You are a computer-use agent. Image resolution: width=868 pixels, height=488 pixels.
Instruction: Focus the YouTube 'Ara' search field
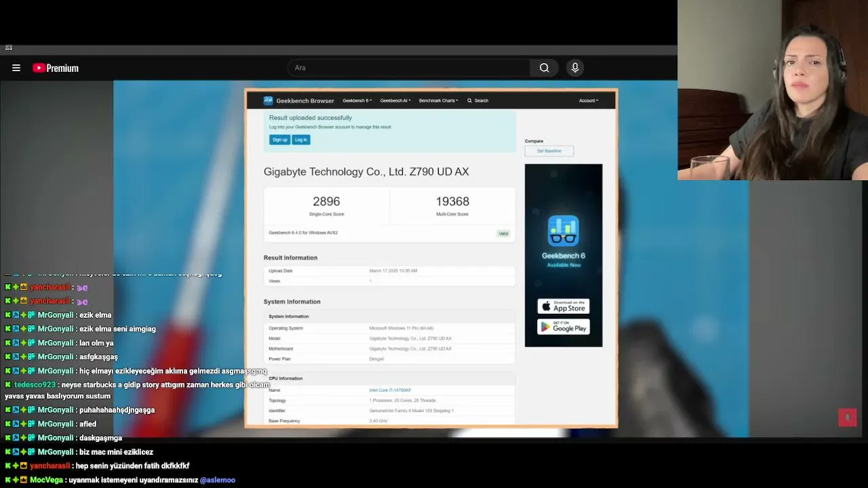[409, 68]
